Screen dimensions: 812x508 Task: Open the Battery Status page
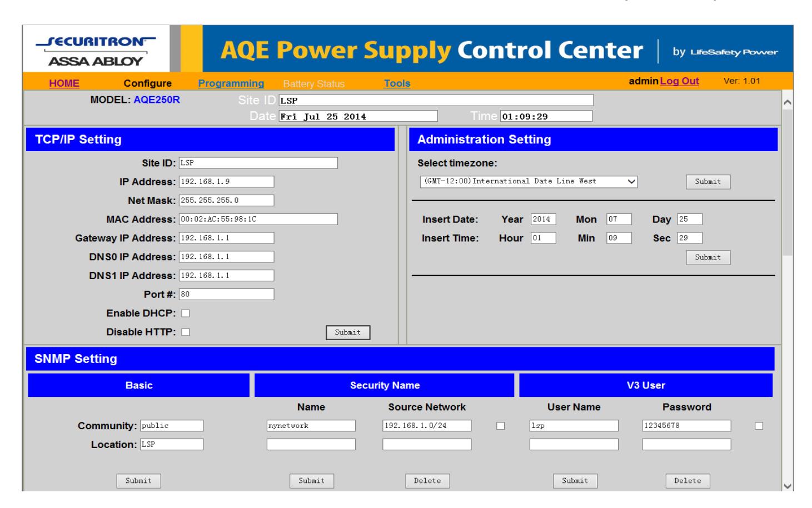313,84
